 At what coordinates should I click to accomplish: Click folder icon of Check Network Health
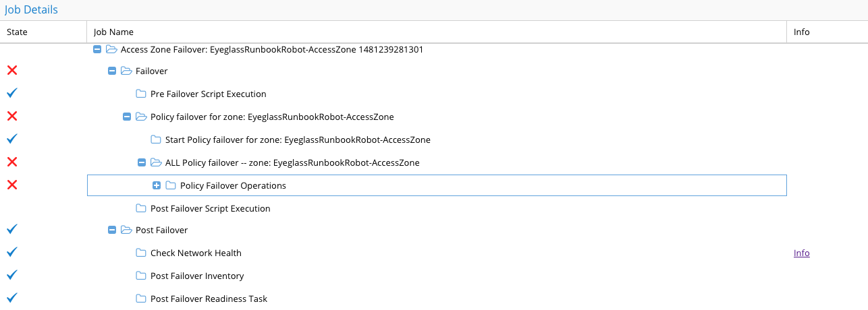pos(141,253)
